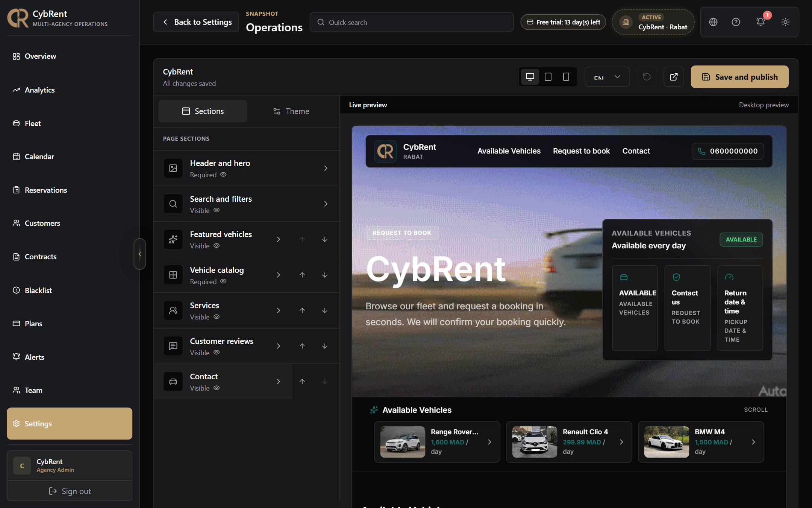Viewport: 812px width, 508px height.
Task: Toggle Search and filters visibility eye
Action: (217, 210)
